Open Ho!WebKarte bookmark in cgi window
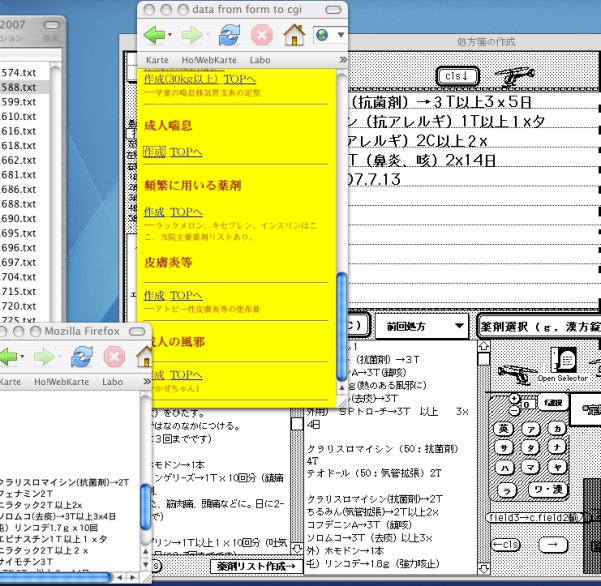The height and width of the screenshot is (586, 601). 209,60
